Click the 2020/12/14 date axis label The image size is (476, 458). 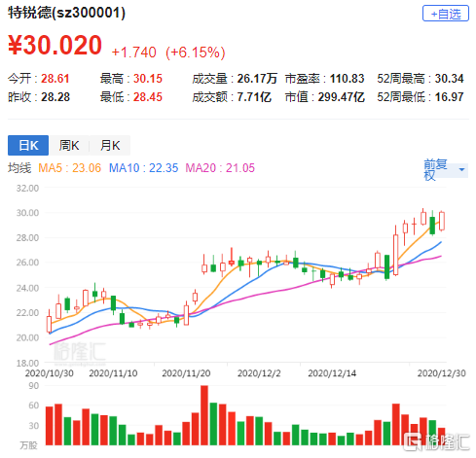(x=332, y=373)
